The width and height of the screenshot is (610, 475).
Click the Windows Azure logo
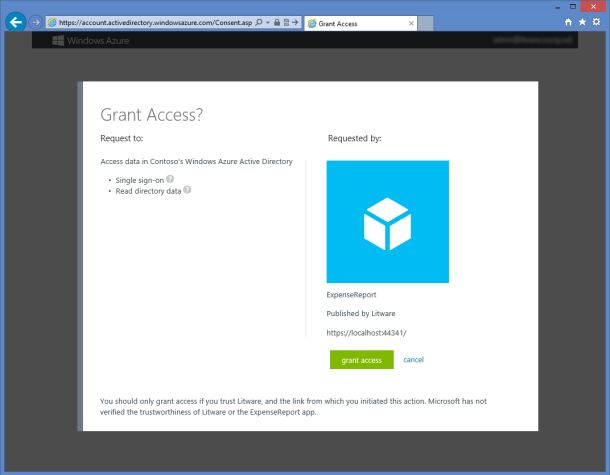(91, 40)
